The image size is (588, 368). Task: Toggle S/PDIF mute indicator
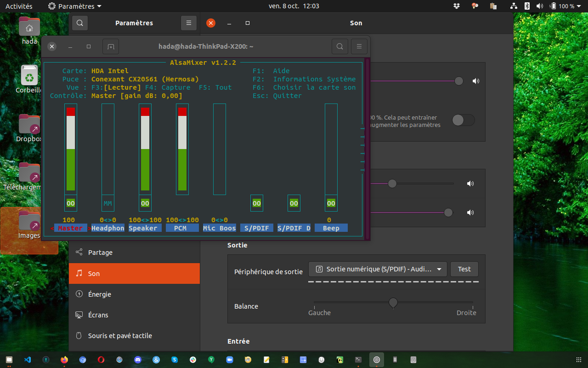257,203
